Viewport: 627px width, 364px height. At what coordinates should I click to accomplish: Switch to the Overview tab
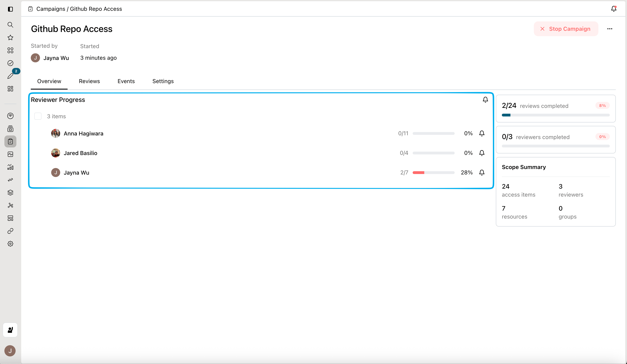pos(49,81)
